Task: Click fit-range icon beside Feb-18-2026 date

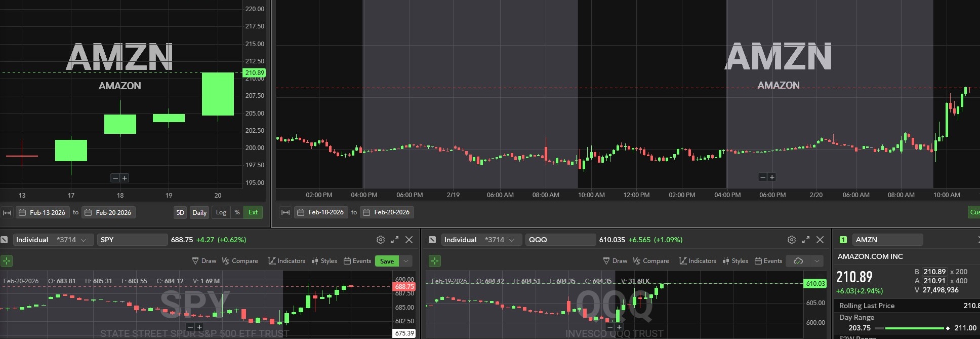Action: click(285, 212)
